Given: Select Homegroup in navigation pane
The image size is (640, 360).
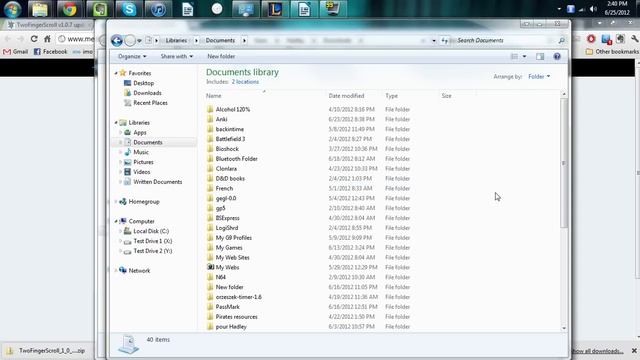Looking at the screenshot, I should [x=144, y=202].
